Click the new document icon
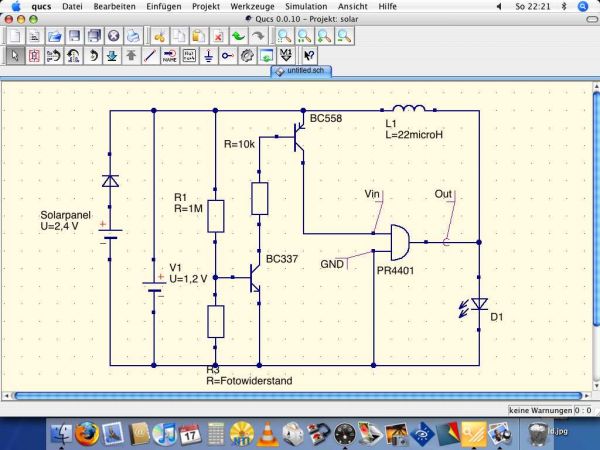600x450 pixels. pyautogui.click(x=14, y=36)
